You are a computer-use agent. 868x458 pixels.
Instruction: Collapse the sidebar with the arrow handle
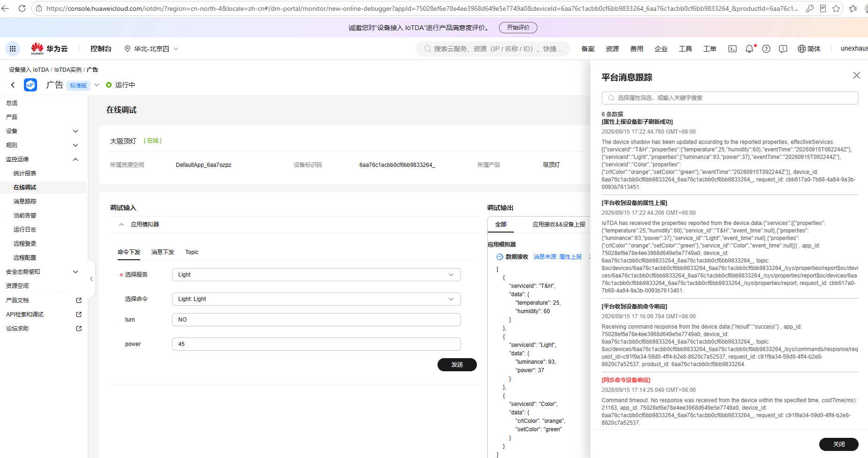coord(91,279)
